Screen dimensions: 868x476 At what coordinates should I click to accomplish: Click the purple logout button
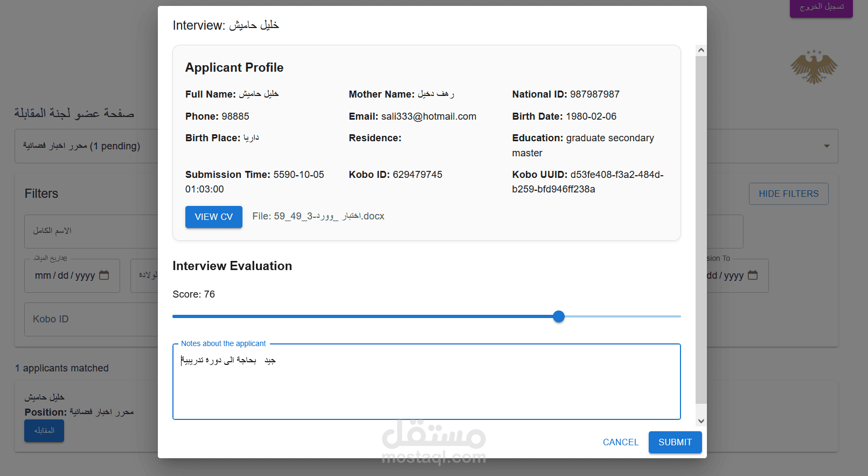(821, 8)
